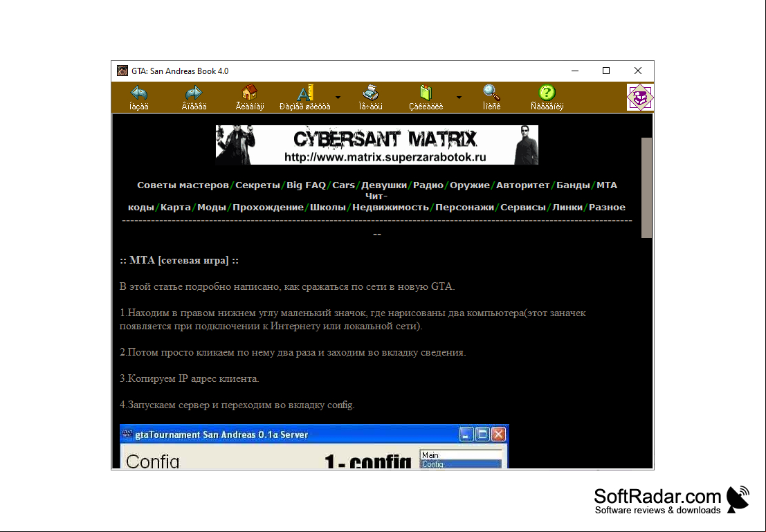Visit the Девушки link
This screenshot has height=532, width=766.
pyautogui.click(x=384, y=185)
